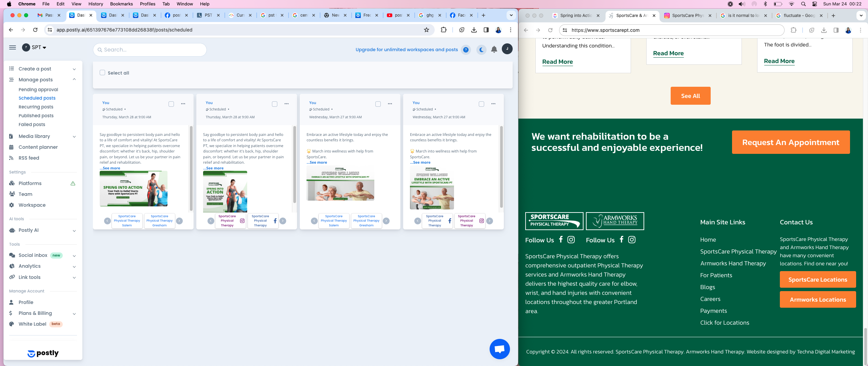The image size is (868, 366).
Task: Open Chrome extensions puzzle icon in left window
Action: pos(443,30)
